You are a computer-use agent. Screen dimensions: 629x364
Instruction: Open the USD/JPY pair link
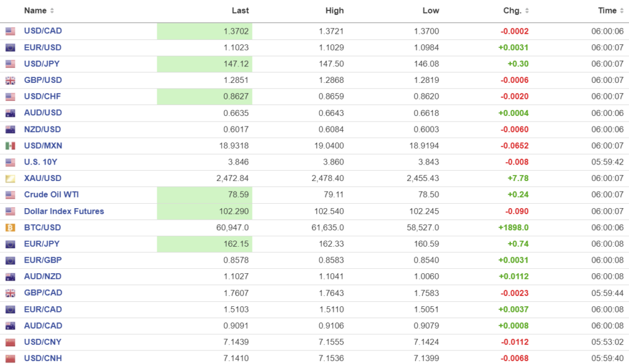coord(42,63)
